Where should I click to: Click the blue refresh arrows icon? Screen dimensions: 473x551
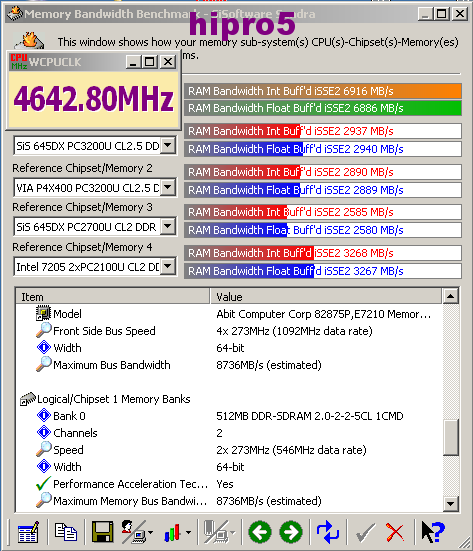click(x=328, y=532)
